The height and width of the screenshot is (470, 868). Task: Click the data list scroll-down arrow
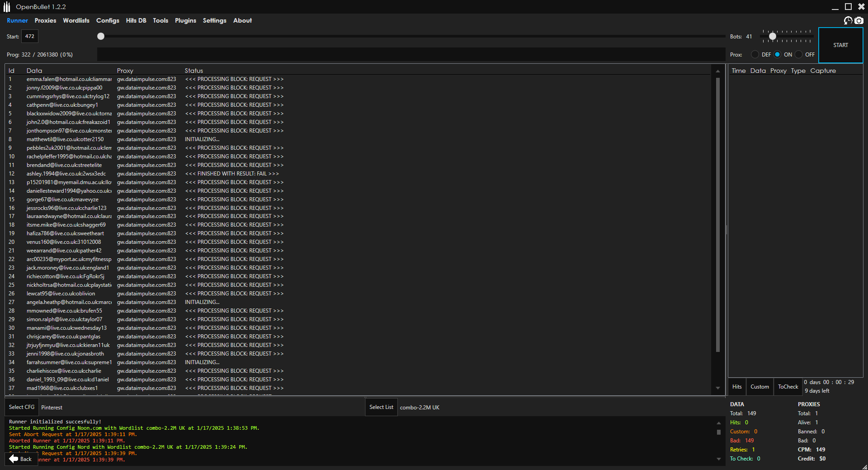pos(717,388)
